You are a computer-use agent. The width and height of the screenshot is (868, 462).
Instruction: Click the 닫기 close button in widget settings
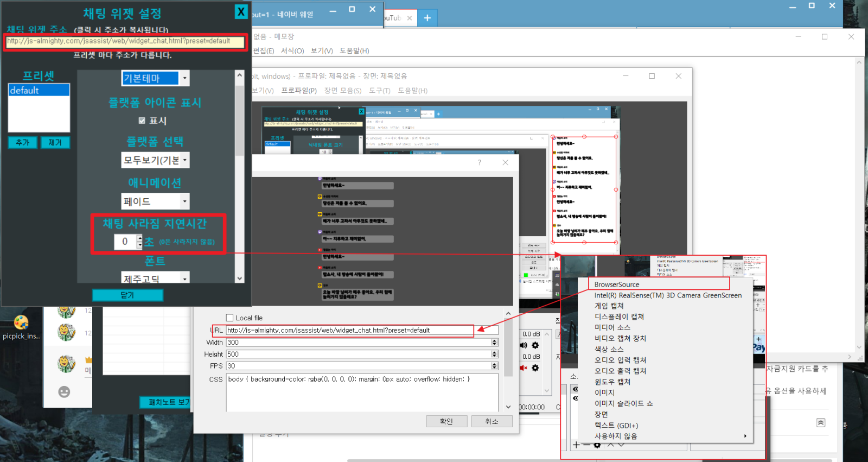pos(127,295)
